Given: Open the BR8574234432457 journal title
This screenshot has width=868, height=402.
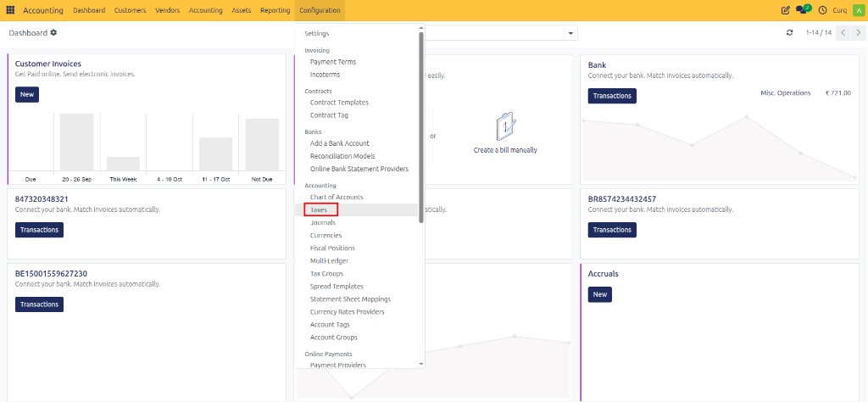Looking at the screenshot, I should pos(622,198).
